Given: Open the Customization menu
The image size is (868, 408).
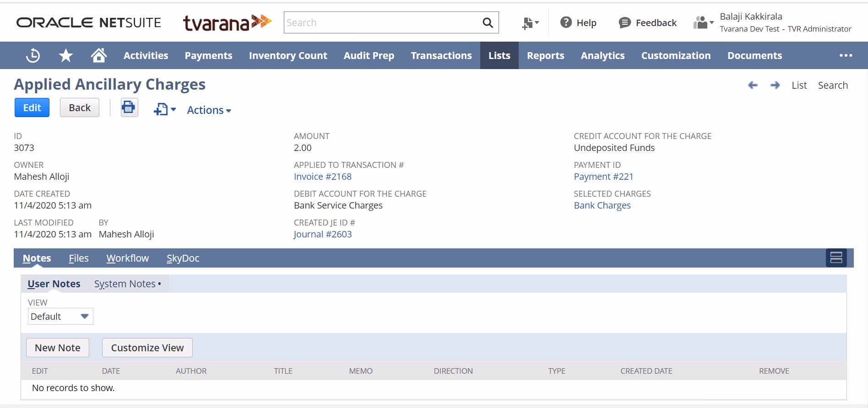Looking at the screenshot, I should 676,55.
